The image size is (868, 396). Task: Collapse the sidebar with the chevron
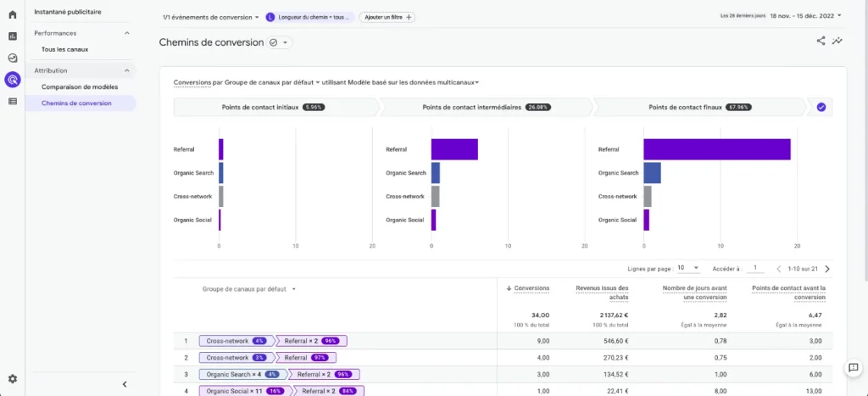click(125, 384)
